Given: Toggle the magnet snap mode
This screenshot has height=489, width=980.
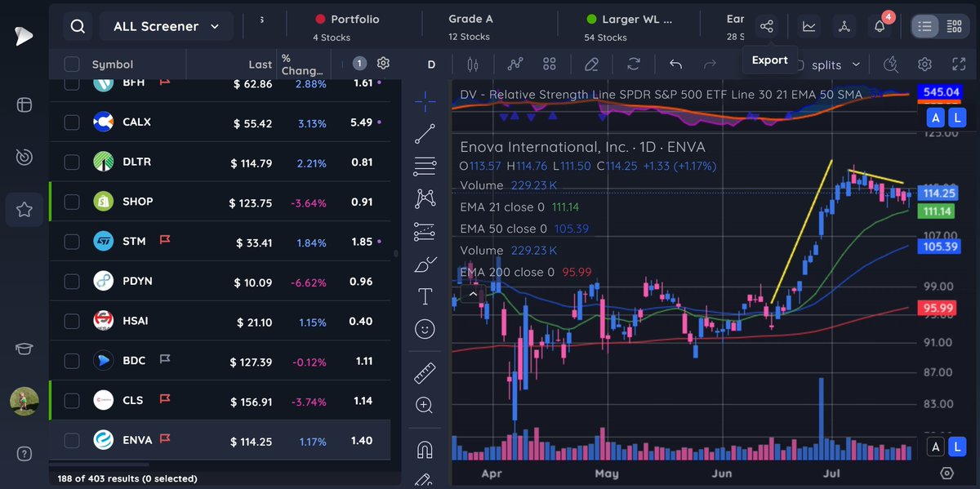Looking at the screenshot, I should pyautogui.click(x=425, y=450).
